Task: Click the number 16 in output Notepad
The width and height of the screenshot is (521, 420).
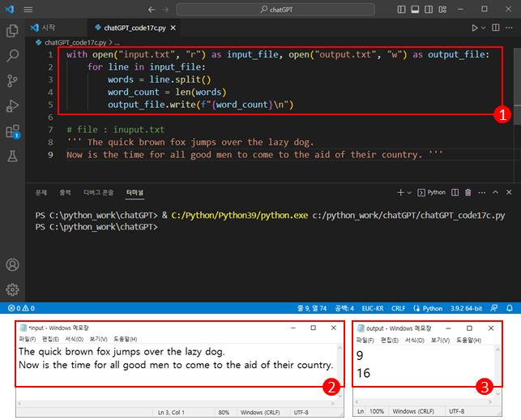Action: click(364, 373)
